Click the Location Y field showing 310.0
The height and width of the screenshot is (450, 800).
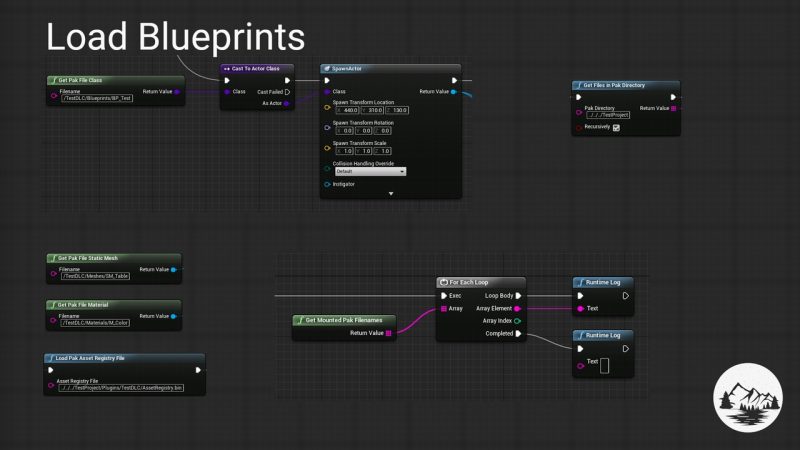click(x=372, y=110)
